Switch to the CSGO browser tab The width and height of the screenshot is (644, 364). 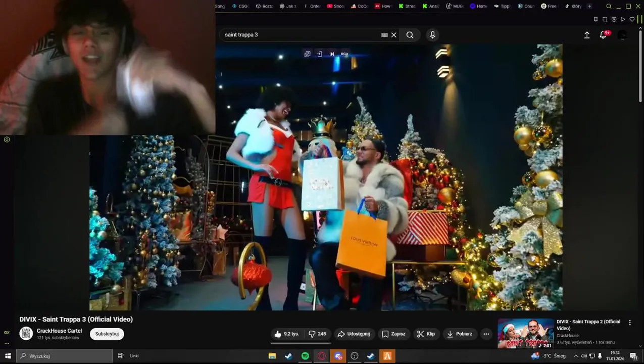240,6
